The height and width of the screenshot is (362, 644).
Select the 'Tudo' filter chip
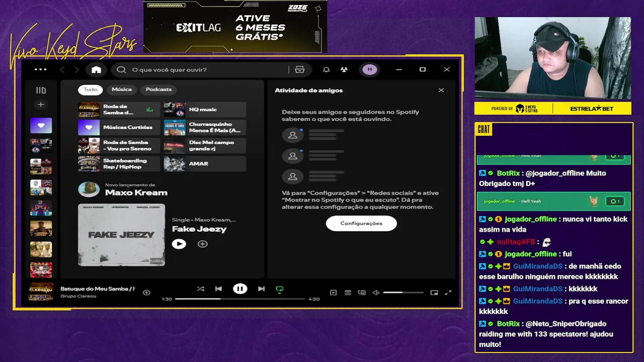[x=91, y=89]
